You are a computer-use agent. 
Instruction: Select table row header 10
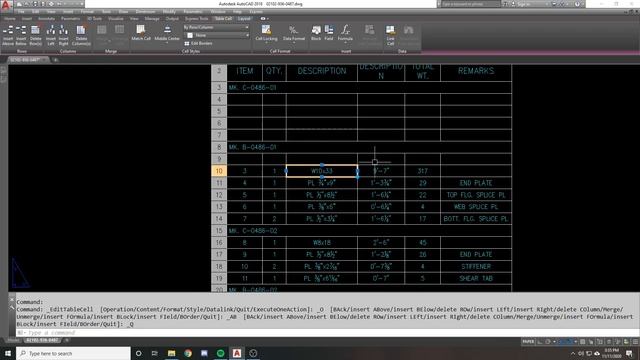click(x=219, y=171)
